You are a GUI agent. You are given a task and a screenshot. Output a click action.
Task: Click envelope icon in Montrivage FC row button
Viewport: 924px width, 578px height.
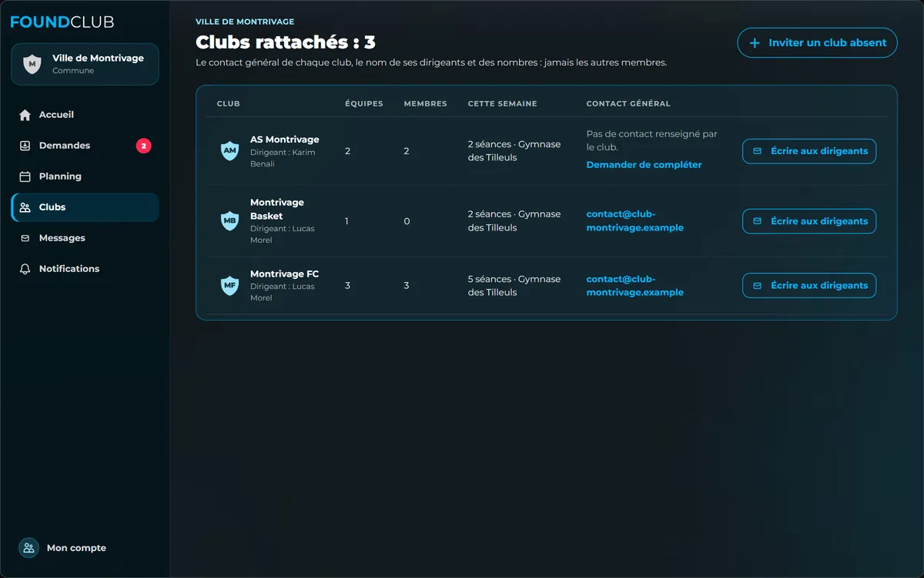click(757, 285)
